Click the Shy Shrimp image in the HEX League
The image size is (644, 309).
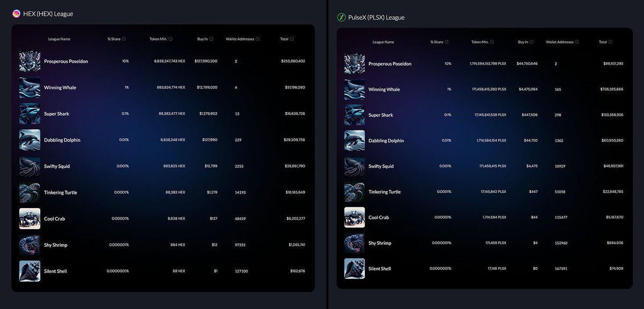pyautogui.click(x=30, y=245)
